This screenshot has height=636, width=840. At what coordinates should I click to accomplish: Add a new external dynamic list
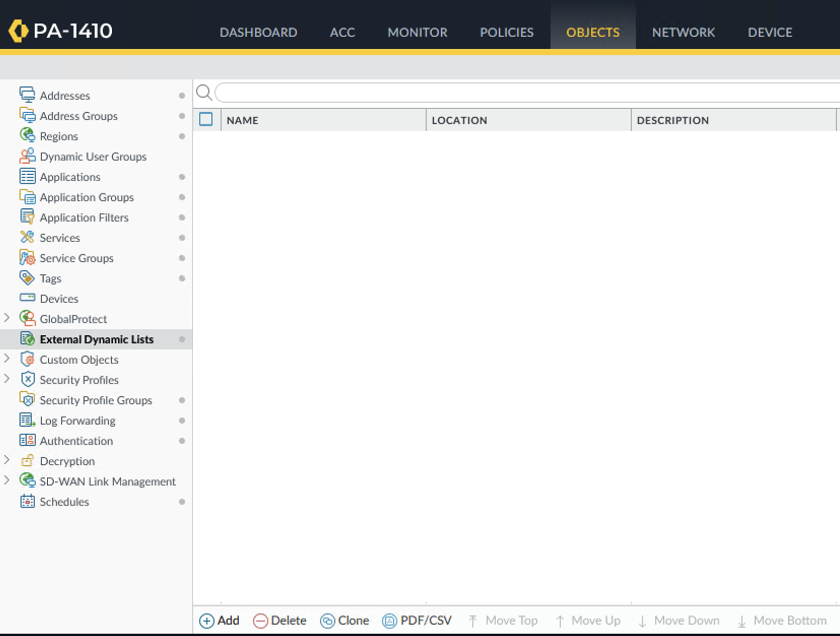point(219,620)
